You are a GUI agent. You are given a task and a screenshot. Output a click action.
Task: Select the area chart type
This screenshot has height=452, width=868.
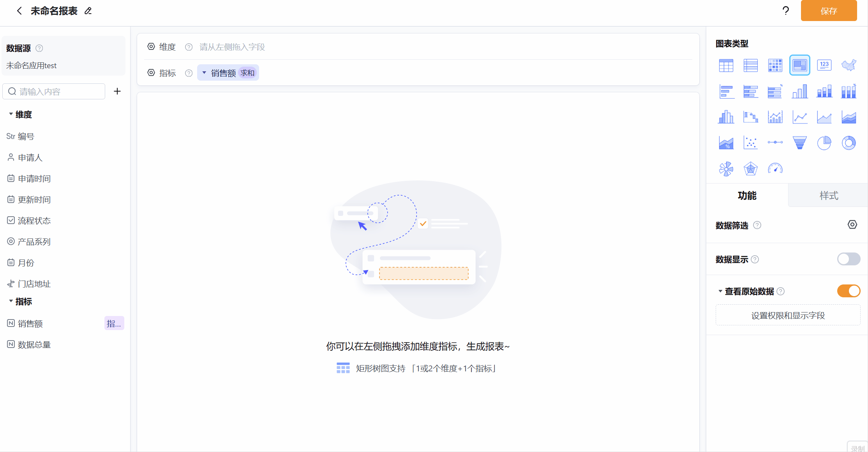[824, 117]
